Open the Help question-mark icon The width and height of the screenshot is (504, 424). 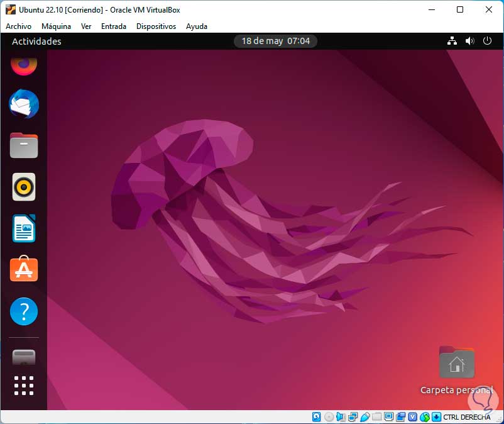(24, 311)
